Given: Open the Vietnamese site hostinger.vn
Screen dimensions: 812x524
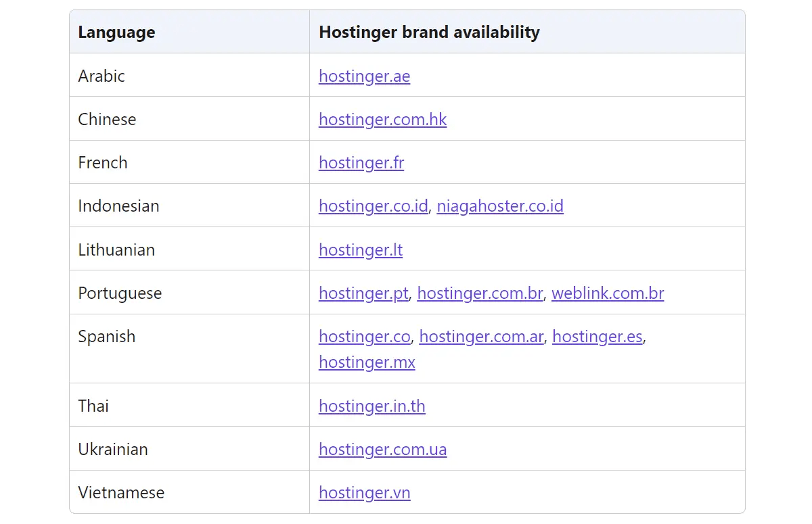Looking at the screenshot, I should (364, 493).
